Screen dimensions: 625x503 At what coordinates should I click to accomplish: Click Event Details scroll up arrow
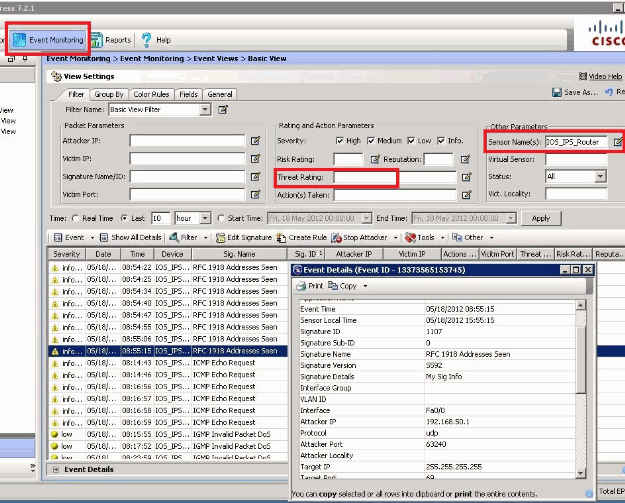point(581,305)
